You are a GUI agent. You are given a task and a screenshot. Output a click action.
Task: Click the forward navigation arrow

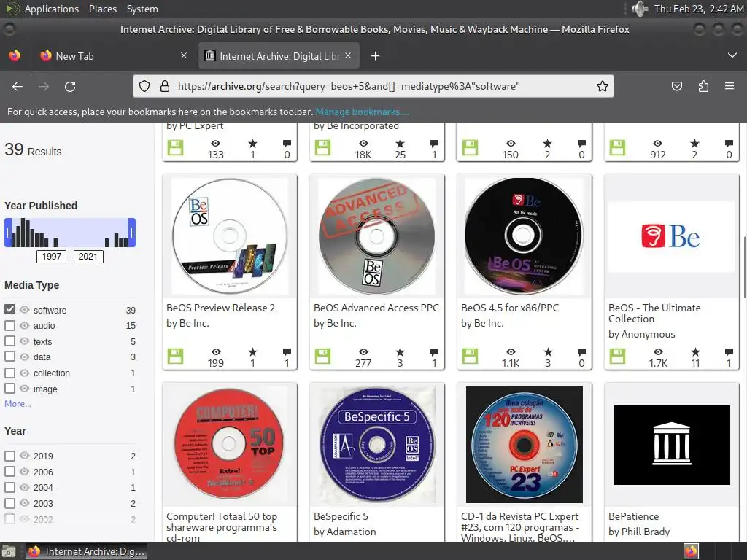44,86
